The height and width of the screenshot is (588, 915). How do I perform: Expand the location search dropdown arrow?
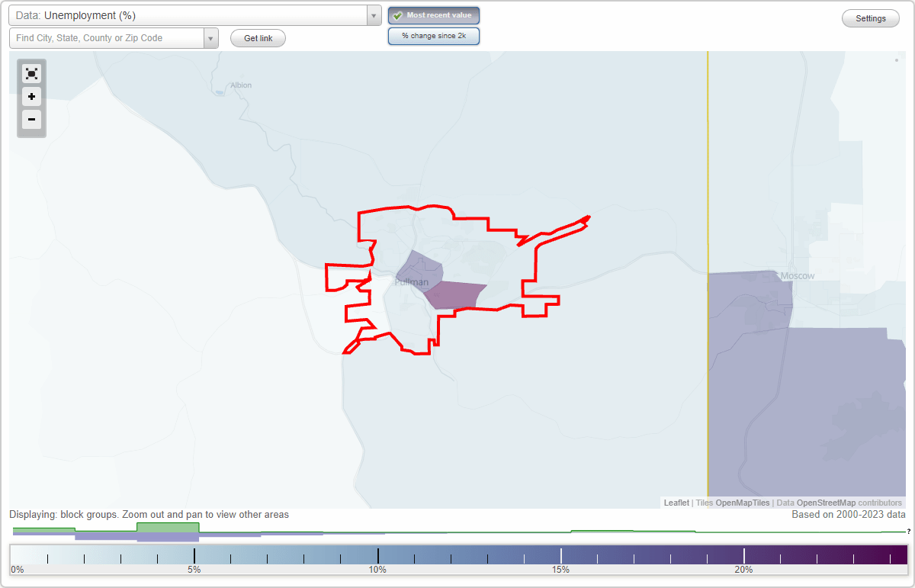coord(210,38)
